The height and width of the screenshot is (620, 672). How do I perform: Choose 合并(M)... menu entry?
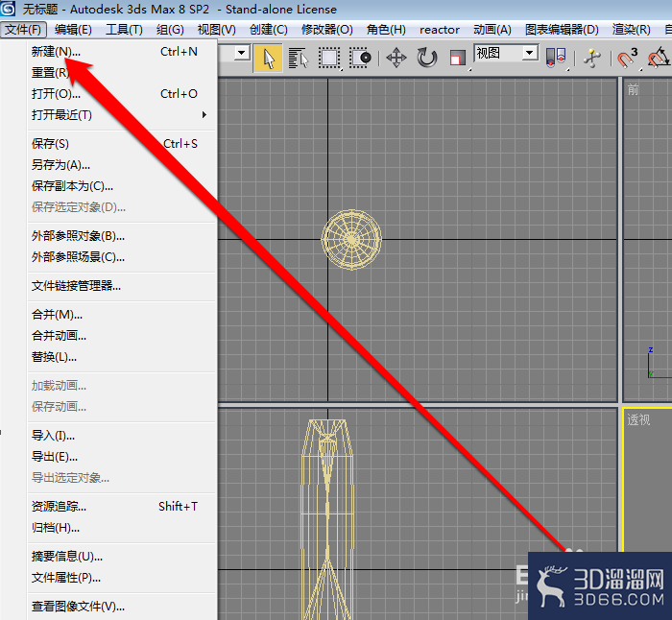pyautogui.click(x=122, y=315)
